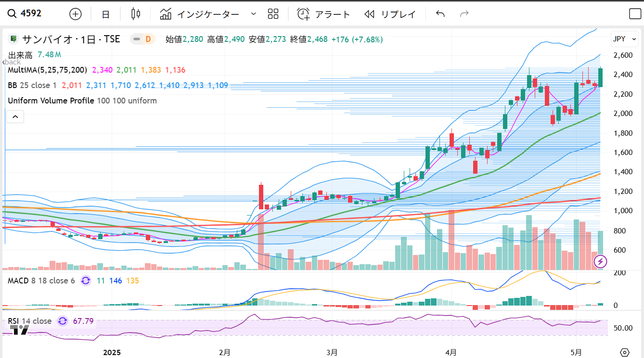This screenshot has height=358, width=644.
Task: Click the 5月 time axis label
Action: [x=576, y=352]
